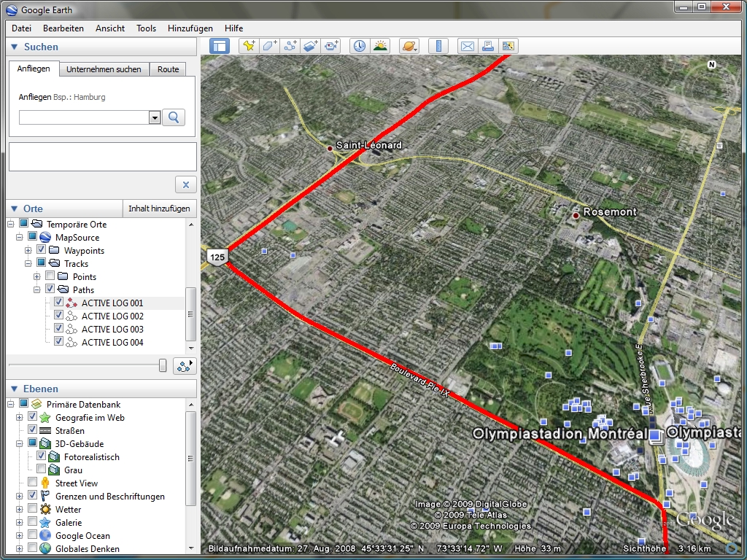Image resolution: width=747 pixels, height=560 pixels.
Task: Print the current view
Action: (488, 46)
